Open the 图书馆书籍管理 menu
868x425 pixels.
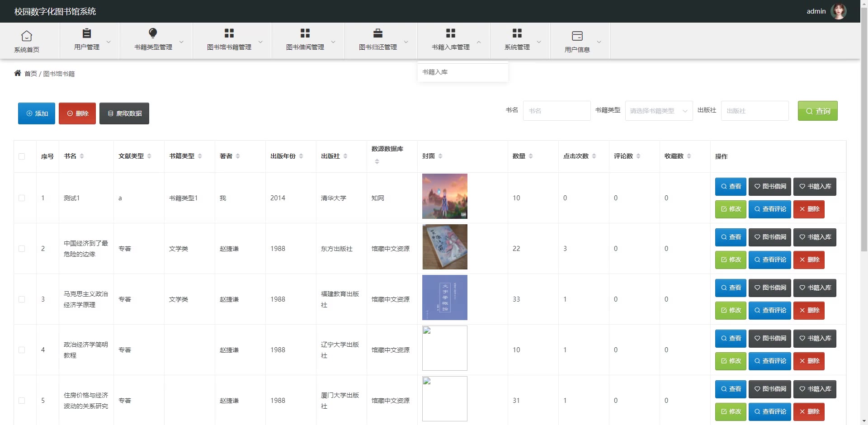coord(229,41)
